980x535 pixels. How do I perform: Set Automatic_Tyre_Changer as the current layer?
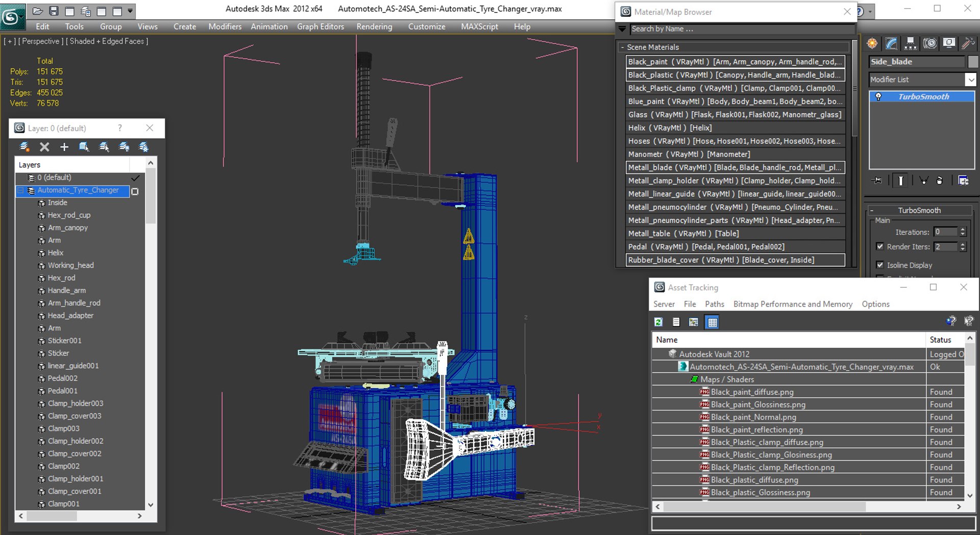[x=135, y=191]
